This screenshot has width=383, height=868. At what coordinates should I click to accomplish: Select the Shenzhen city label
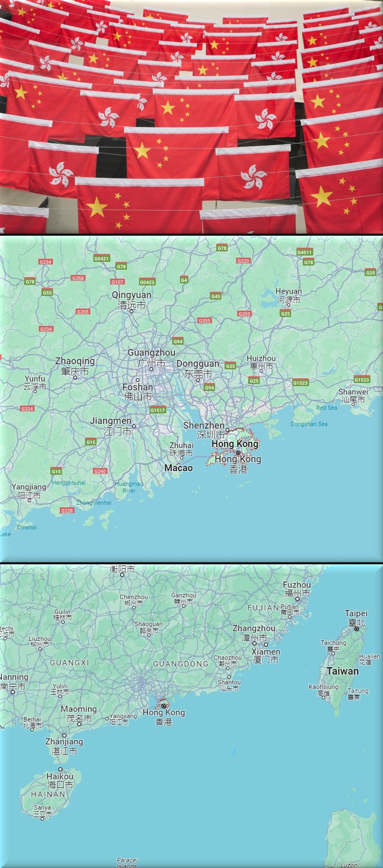[204, 425]
